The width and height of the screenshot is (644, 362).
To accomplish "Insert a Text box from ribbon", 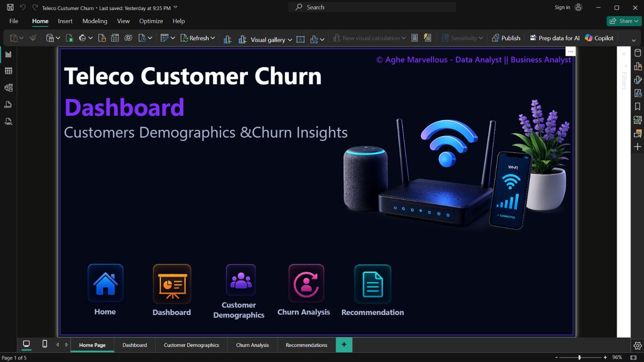I will coord(301,39).
